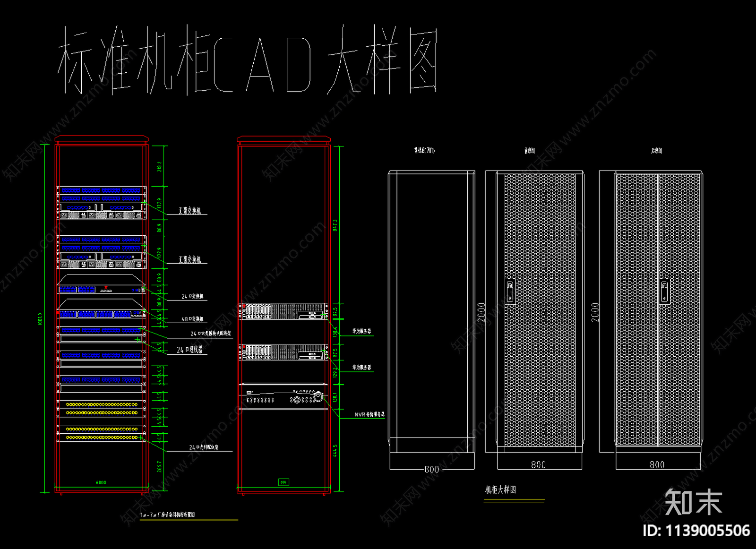The width and height of the screenshot is (756, 549).
Task: Select the 800 width under open-door cabinet view
Action: 431,469
